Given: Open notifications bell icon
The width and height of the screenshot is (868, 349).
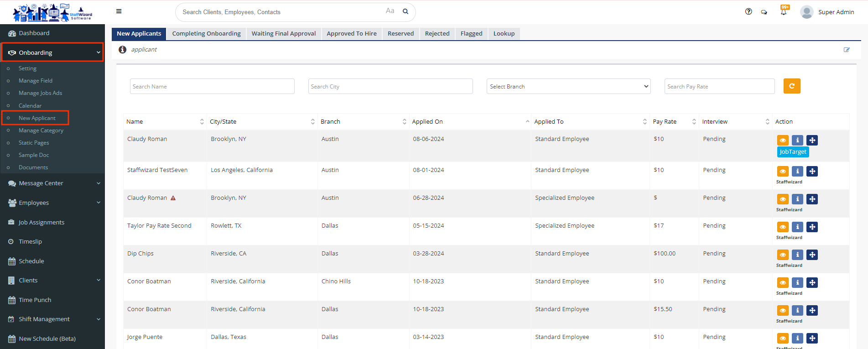Looking at the screenshot, I should pos(784,12).
